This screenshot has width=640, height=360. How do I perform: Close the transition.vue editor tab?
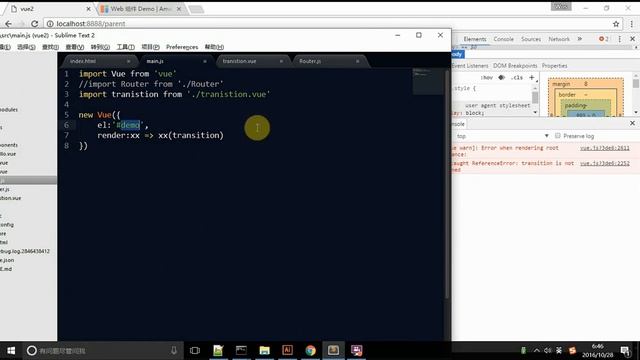pyautogui.click(x=281, y=61)
